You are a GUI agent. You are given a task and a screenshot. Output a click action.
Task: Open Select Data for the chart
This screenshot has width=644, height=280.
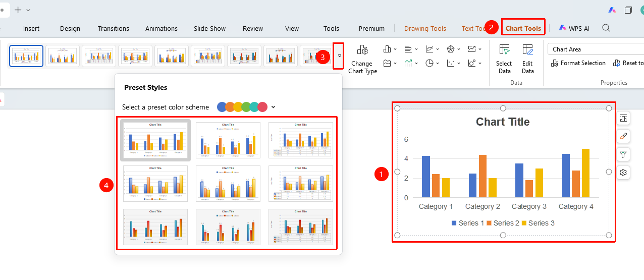(x=504, y=59)
